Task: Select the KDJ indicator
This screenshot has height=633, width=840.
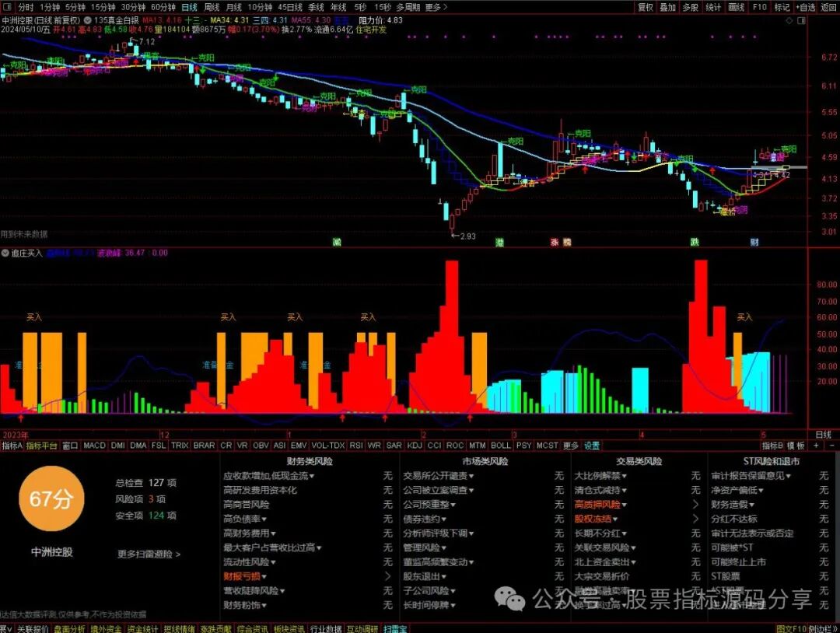Action: (415, 446)
